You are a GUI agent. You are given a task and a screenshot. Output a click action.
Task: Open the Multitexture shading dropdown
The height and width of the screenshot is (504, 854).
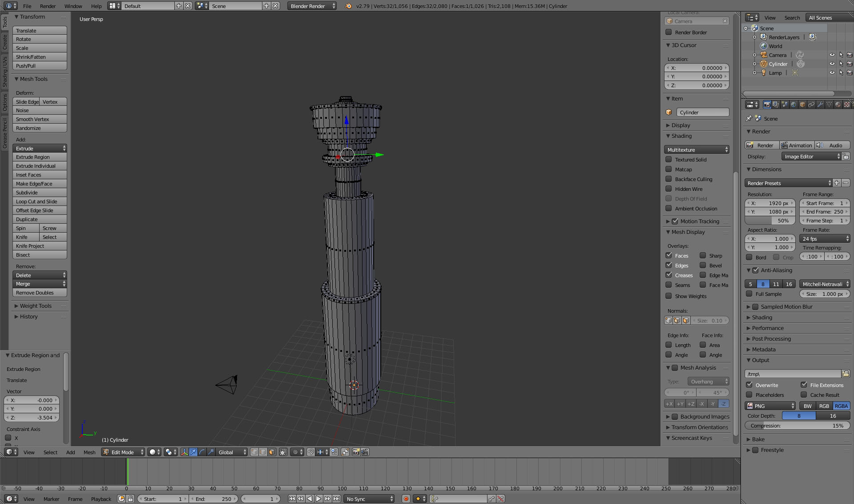point(697,149)
